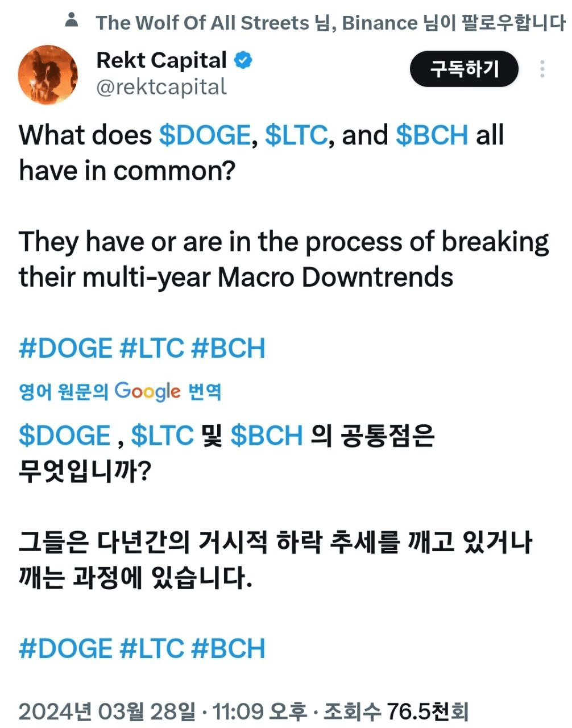Open the three-dot more options menu
572x728 pixels.
542,69
